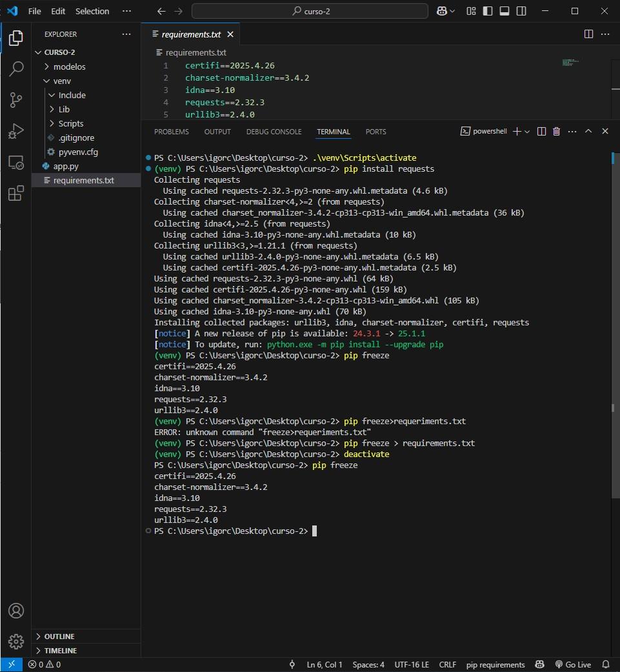Viewport: 620px width, 672px height.
Task: Open Source Control view
Action: point(16,100)
